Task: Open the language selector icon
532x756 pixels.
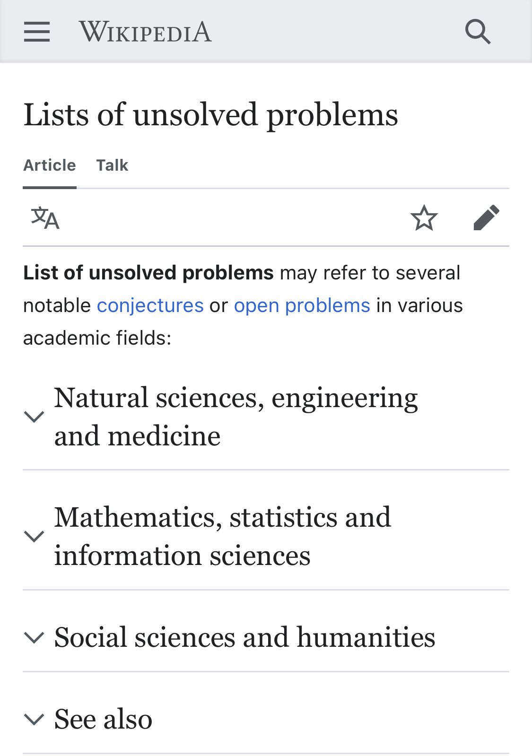Action: (45, 218)
